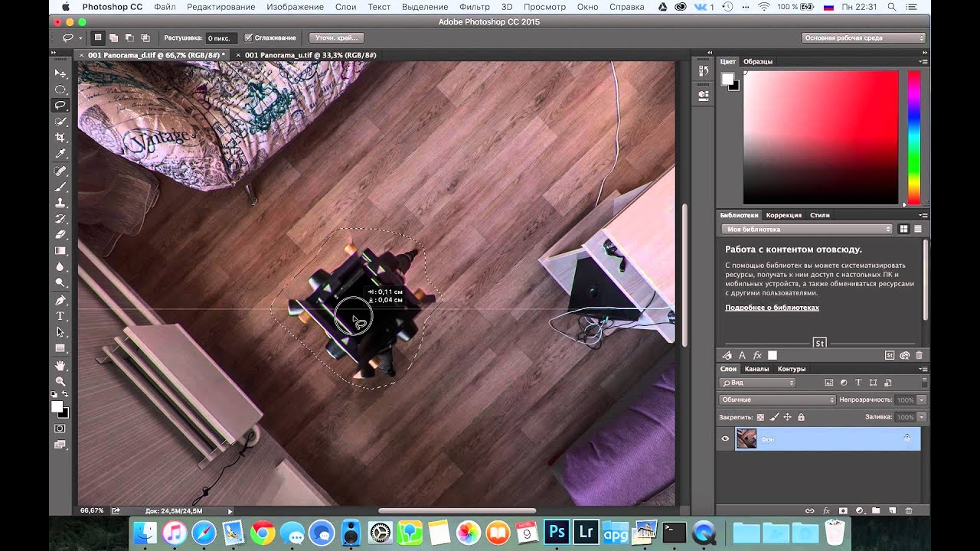Open the Libraries panel flyout menu
980x551 pixels.
point(924,215)
